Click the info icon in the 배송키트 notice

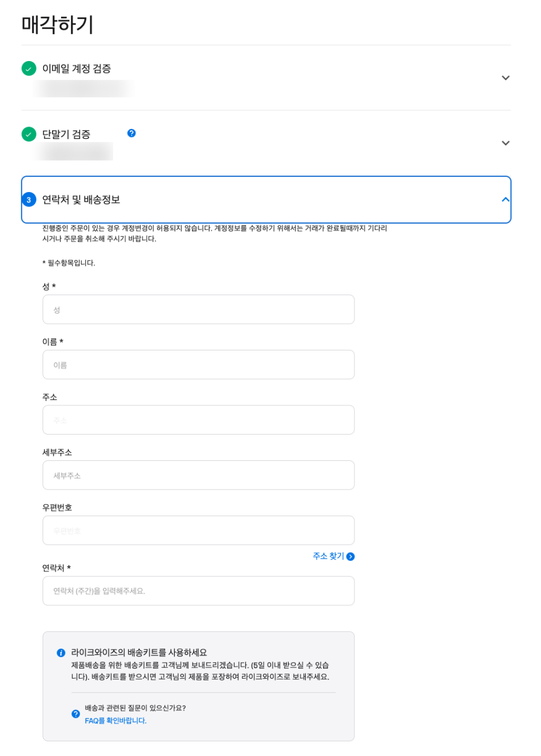click(61, 652)
